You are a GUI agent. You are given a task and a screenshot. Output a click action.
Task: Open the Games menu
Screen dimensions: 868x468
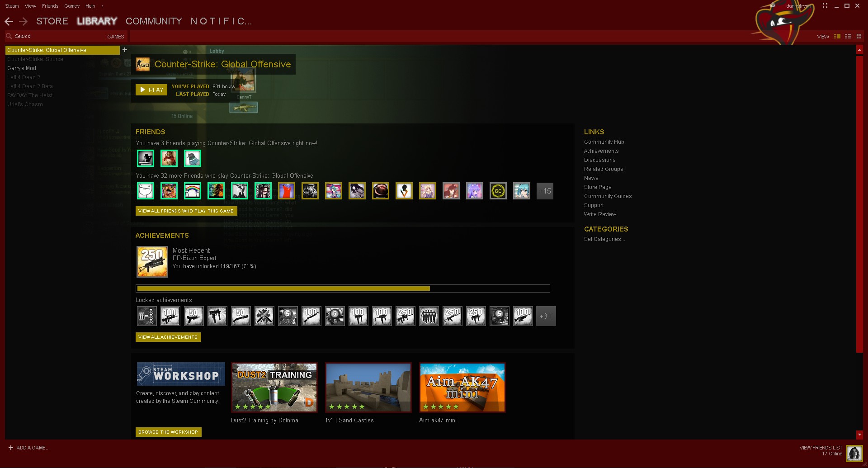click(72, 6)
